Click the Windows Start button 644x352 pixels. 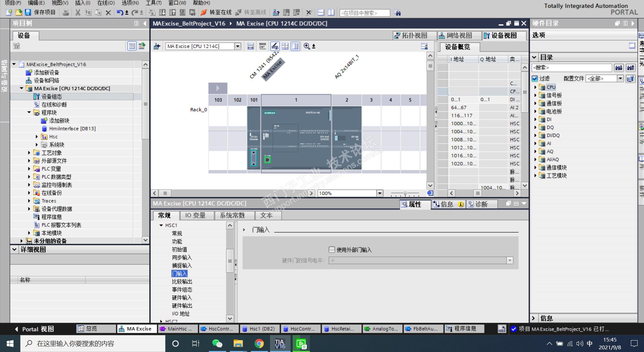[x=10, y=344]
